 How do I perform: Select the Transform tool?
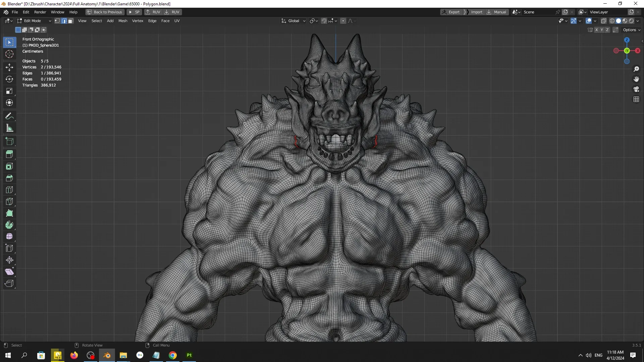click(x=9, y=103)
